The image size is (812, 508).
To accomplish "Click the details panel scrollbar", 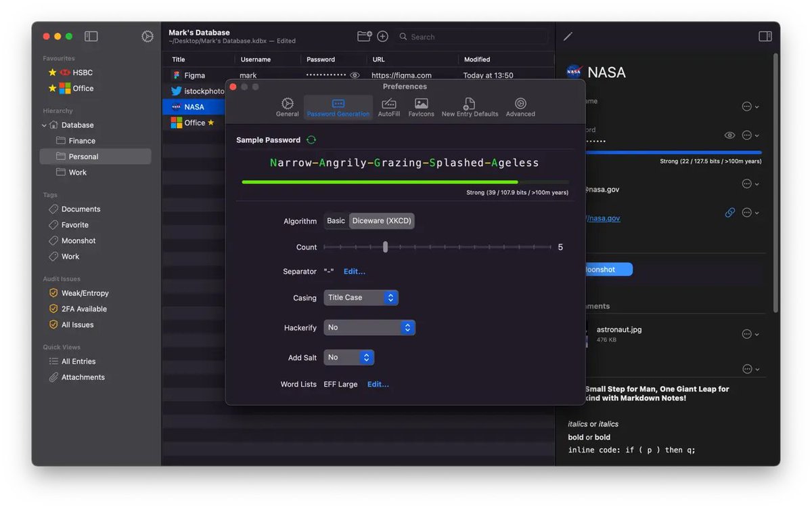I will [775, 183].
